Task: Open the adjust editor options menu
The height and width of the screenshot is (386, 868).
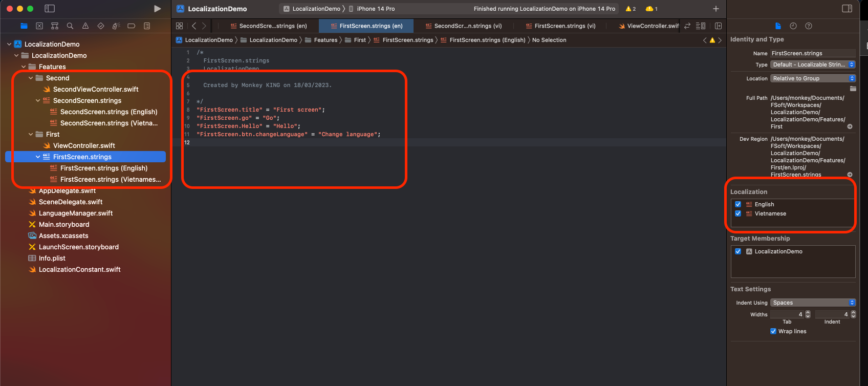Action: (701, 26)
